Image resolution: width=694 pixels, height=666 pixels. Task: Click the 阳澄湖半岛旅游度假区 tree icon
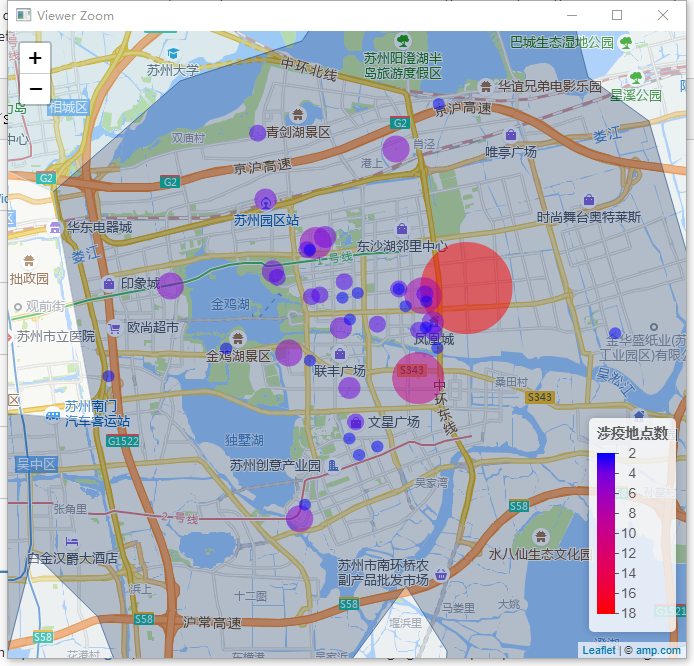pyautogui.click(x=403, y=41)
